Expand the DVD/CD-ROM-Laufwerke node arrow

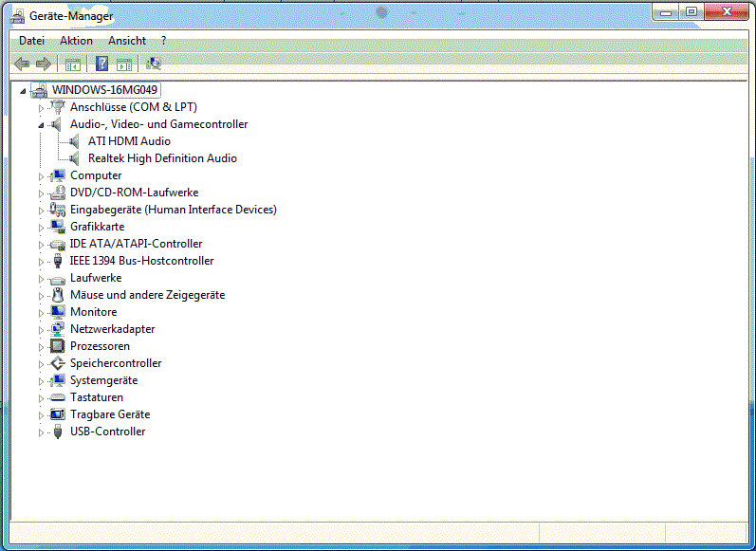[x=41, y=193]
